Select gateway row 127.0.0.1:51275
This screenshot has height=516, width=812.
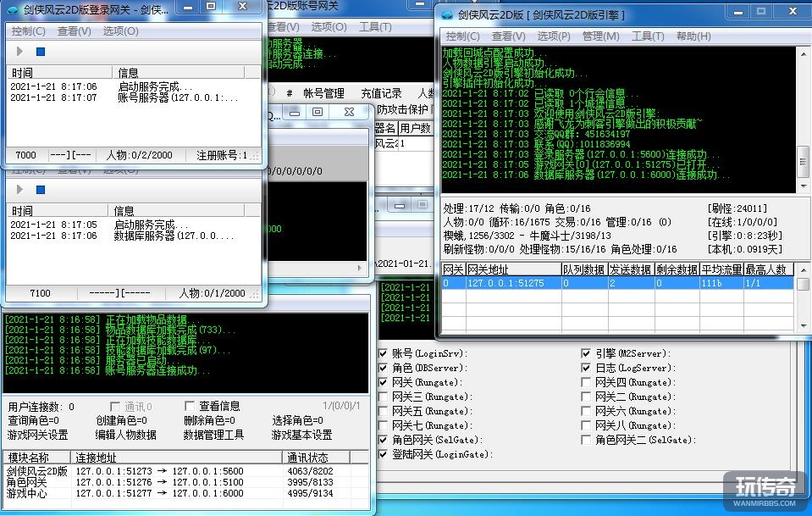pos(617,283)
